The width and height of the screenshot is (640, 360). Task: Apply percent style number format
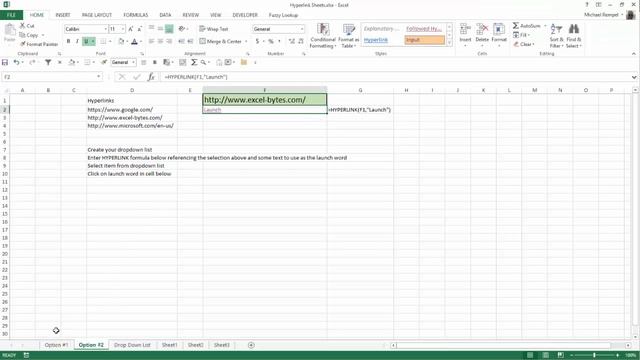(x=271, y=41)
